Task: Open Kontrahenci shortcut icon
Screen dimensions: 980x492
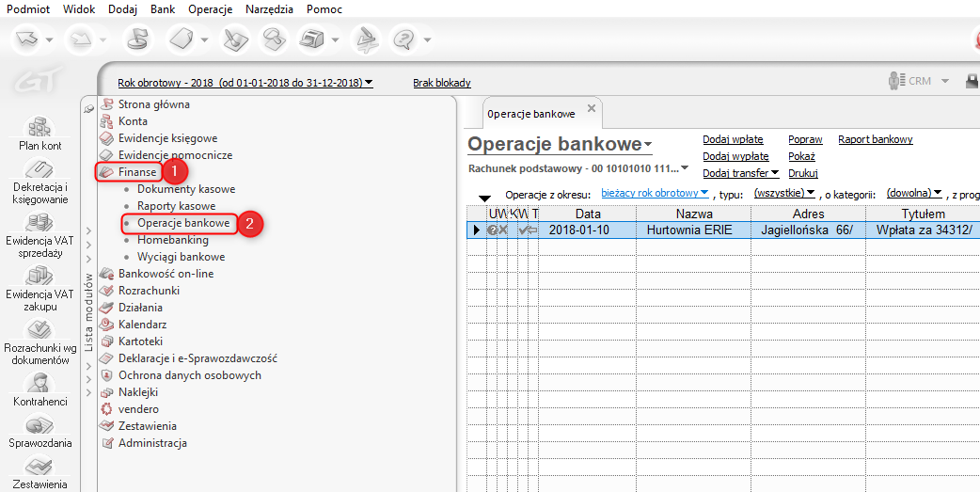Action: [40, 383]
